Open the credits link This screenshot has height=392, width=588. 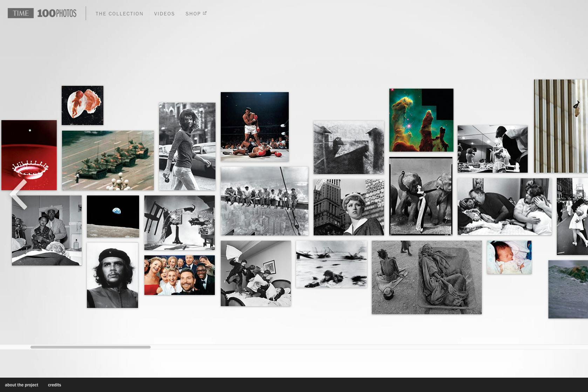point(54,385)
